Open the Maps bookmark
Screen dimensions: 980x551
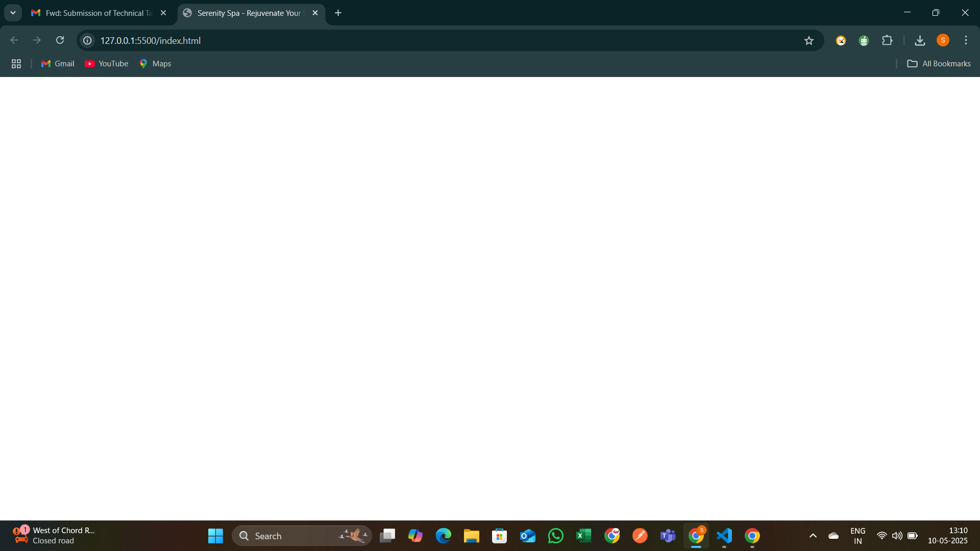(x=155, y=64)
